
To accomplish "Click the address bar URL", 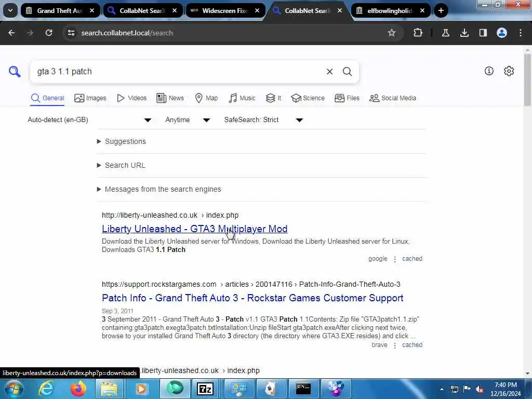I will (x=127, y=33).
